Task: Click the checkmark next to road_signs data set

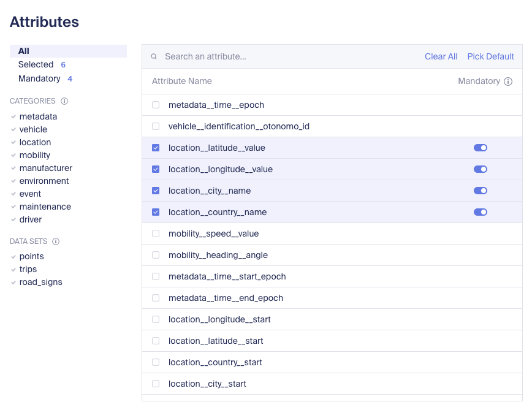Action: tap(13, 283)
